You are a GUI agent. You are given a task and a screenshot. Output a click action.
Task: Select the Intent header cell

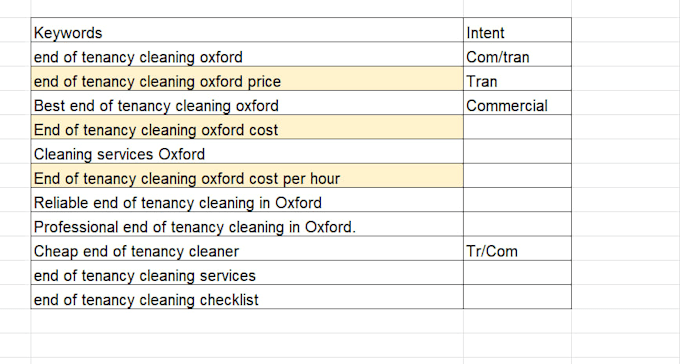517,30
